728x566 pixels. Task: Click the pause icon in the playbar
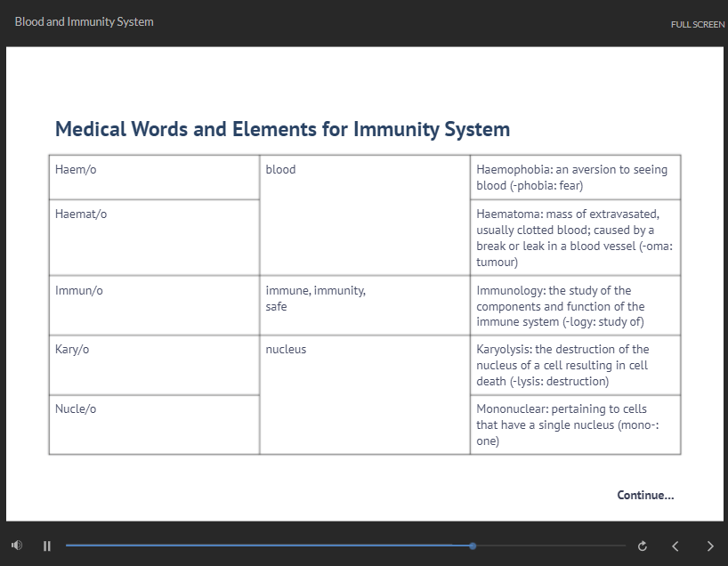click(x=47, y=546)
